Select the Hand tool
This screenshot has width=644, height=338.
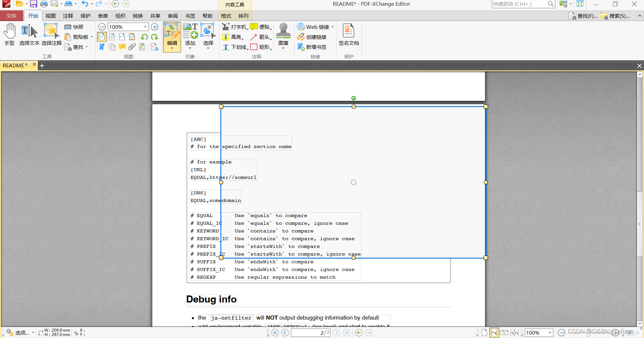9,35
